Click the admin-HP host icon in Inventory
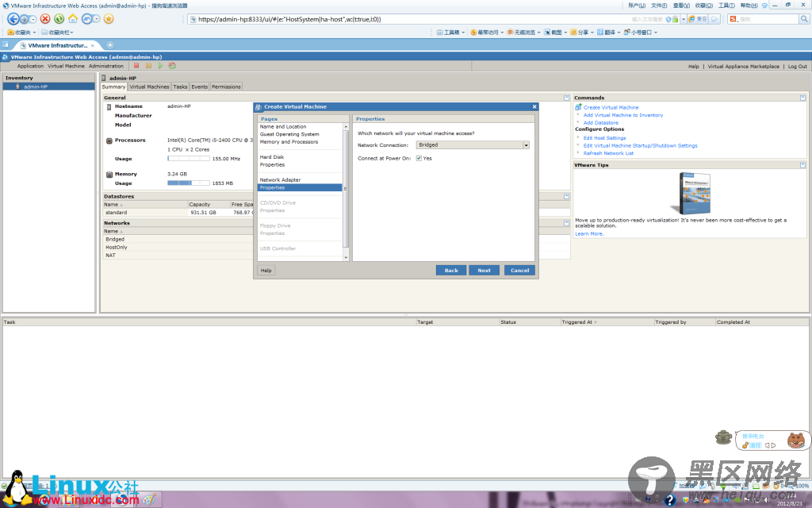 click(17, 87)
